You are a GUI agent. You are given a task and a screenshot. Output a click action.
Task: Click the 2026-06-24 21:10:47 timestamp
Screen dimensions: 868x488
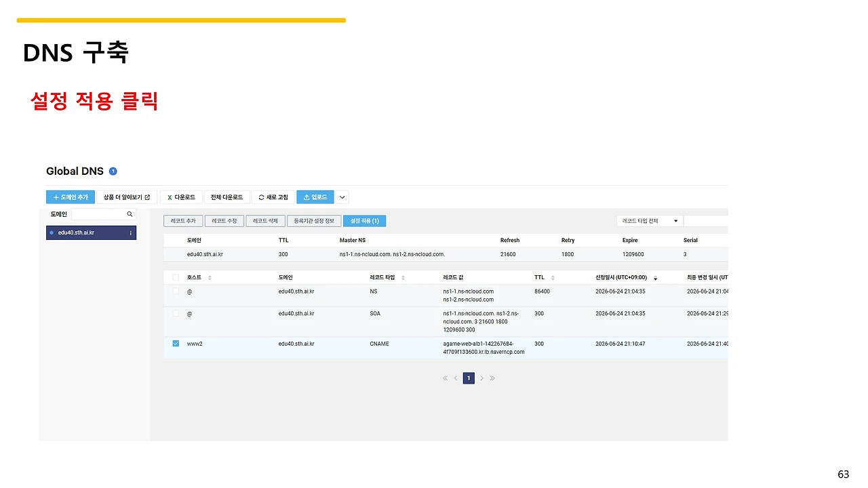620,344
